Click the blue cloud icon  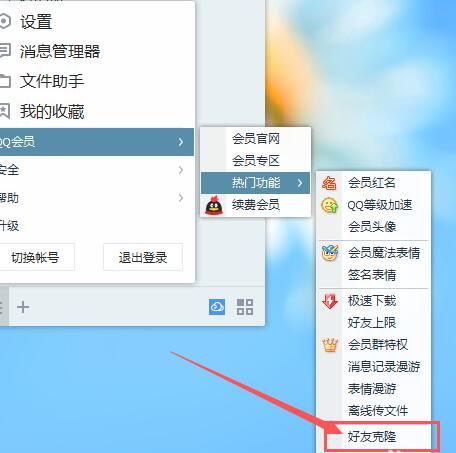(x=217, y=307)
